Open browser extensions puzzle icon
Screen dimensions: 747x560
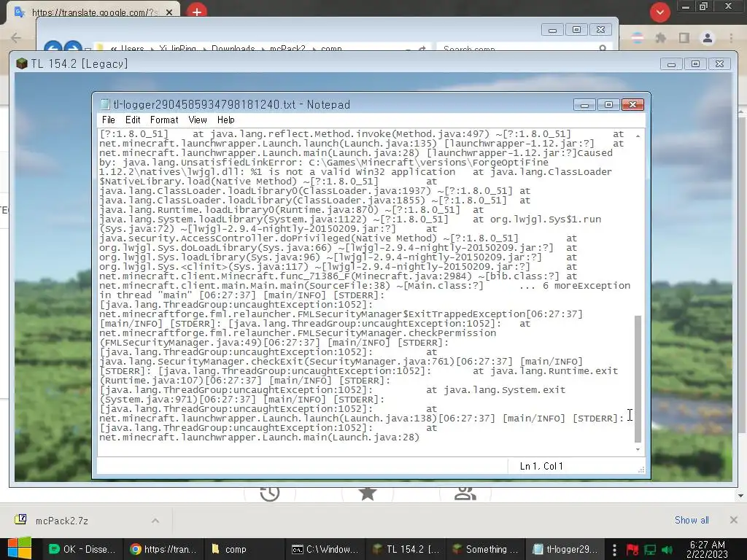(x=660, y=38)
